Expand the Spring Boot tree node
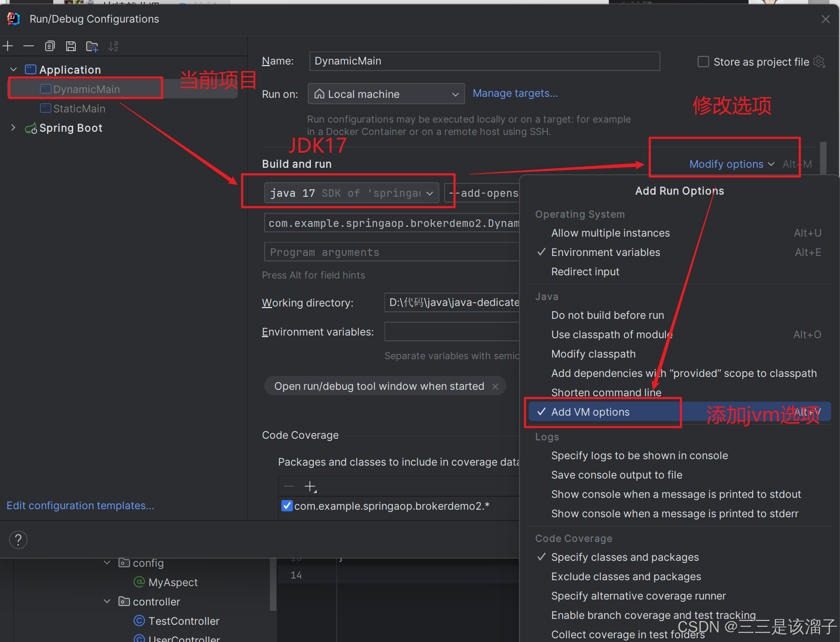 (12, 127)
